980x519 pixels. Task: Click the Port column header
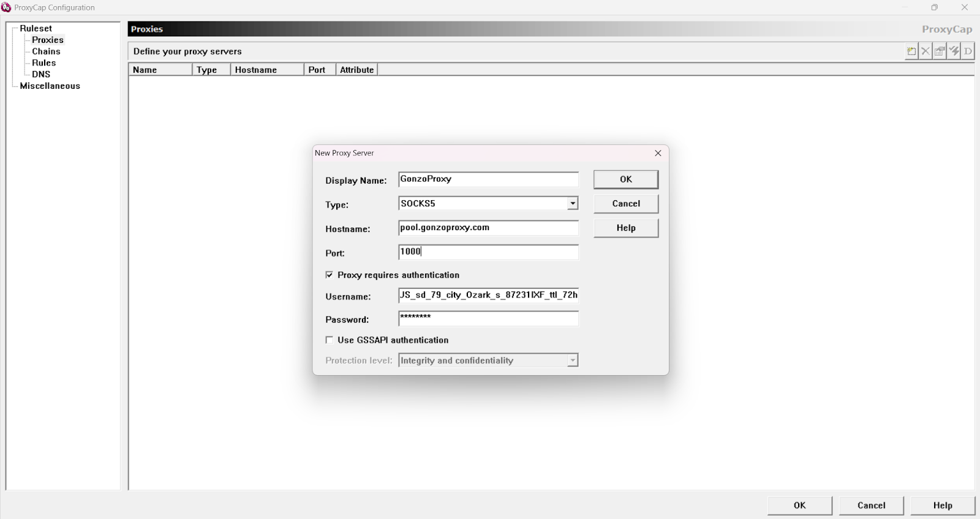[320, 70]
